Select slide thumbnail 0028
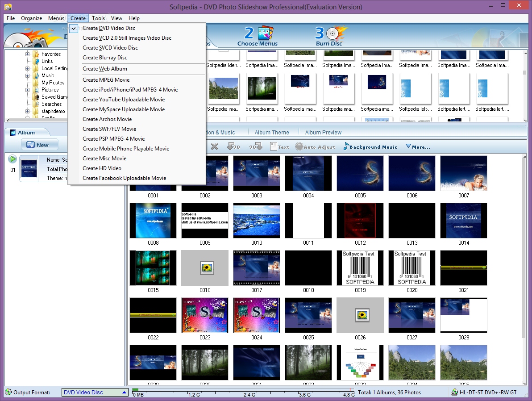 463,315
